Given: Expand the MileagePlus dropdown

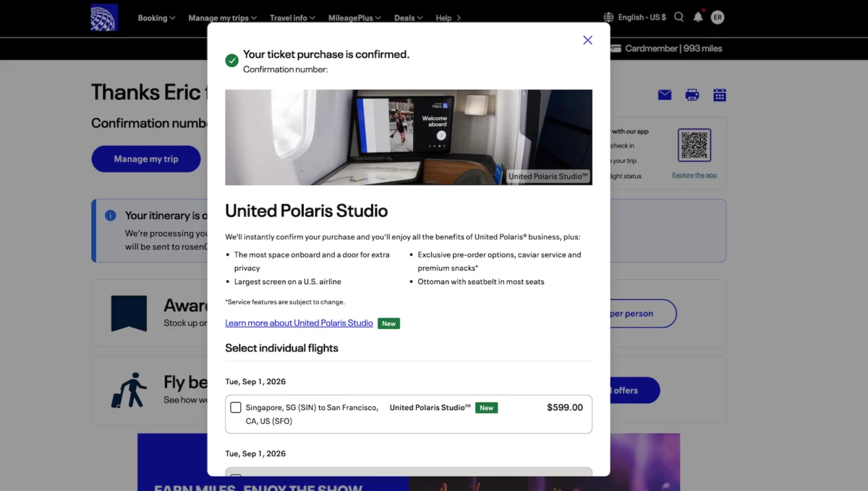Looking at the screenshot, I should [354, 18].
